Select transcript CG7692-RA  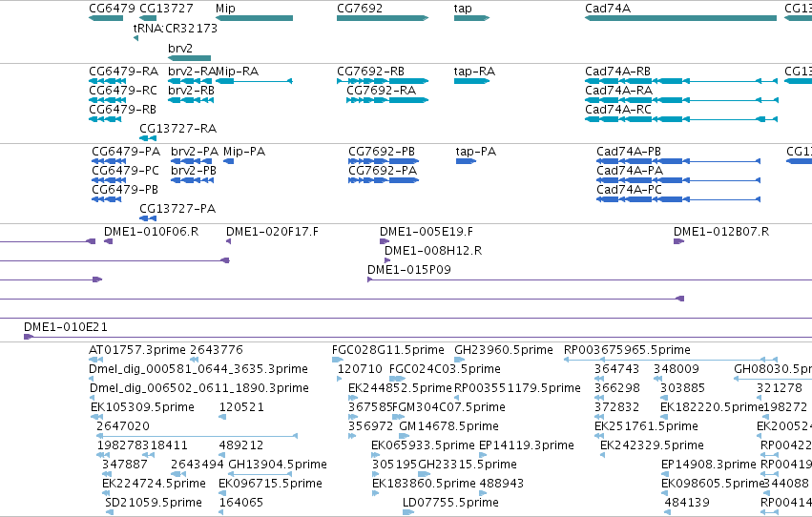point(387,100)
